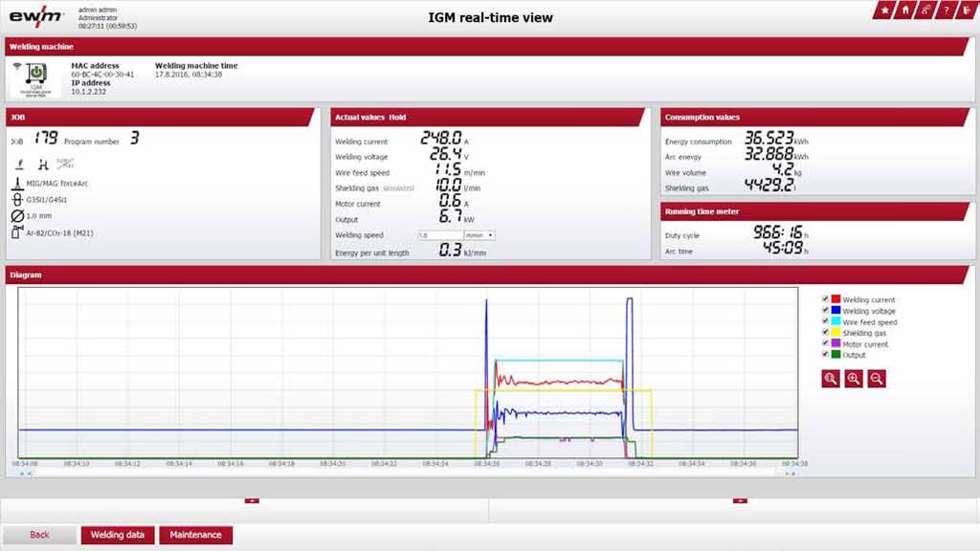This screenshot has height=551, width=980.
Task: Click the cyan Wire feed speed swatch
Action: [x=835, y=321]
